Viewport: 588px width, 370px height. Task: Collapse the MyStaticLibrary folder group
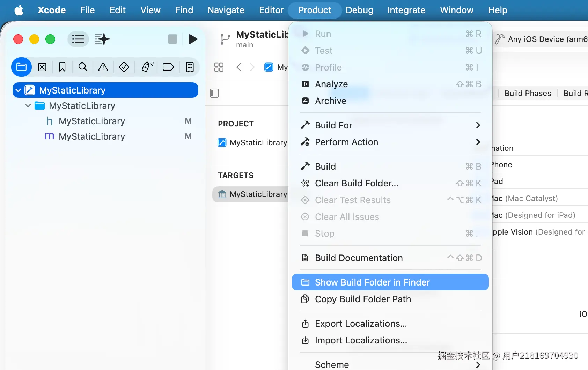pos(28,106)
